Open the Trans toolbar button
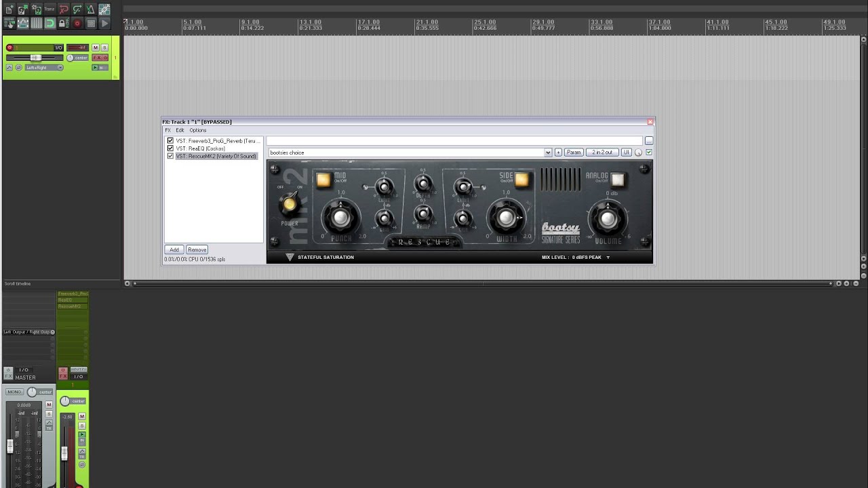 click(x=50, y=9)
